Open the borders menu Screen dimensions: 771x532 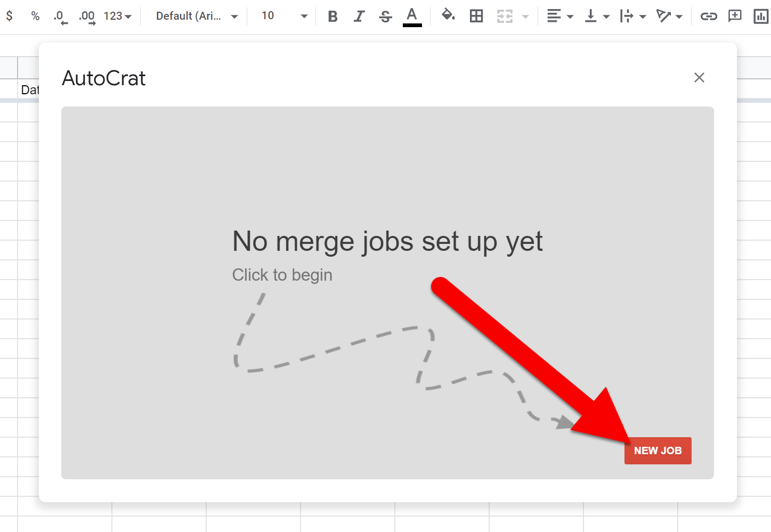coord(476,16)
